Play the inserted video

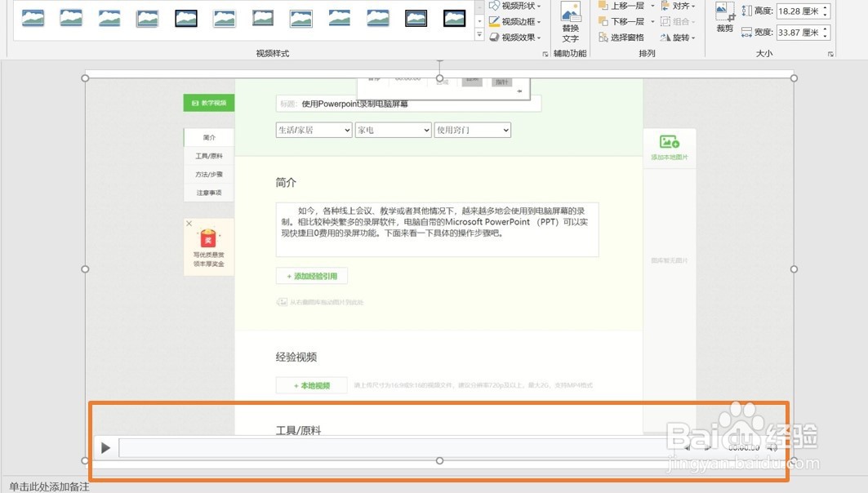click(105, 447)
